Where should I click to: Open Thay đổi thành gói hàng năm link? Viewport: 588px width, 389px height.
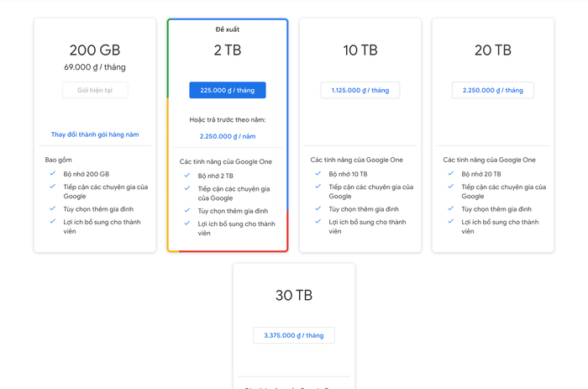coord(95,134)
